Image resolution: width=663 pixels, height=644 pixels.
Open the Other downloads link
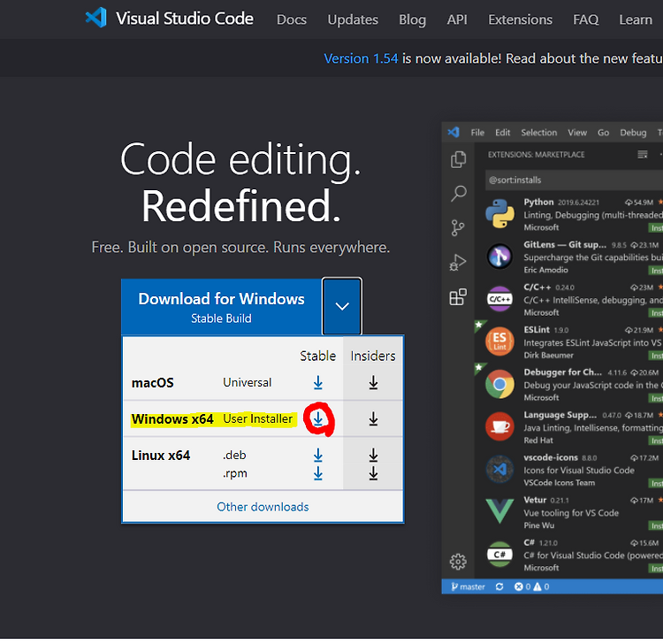click(263, 507)
